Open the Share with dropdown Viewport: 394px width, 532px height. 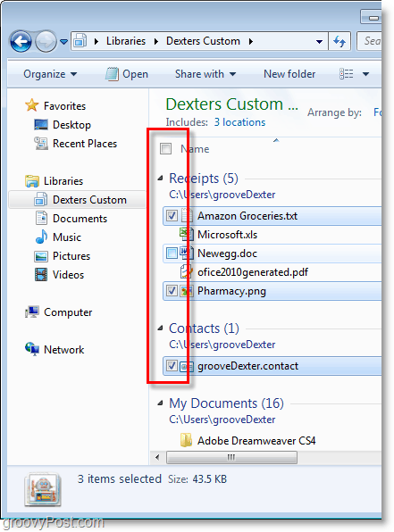pos(205,73)
